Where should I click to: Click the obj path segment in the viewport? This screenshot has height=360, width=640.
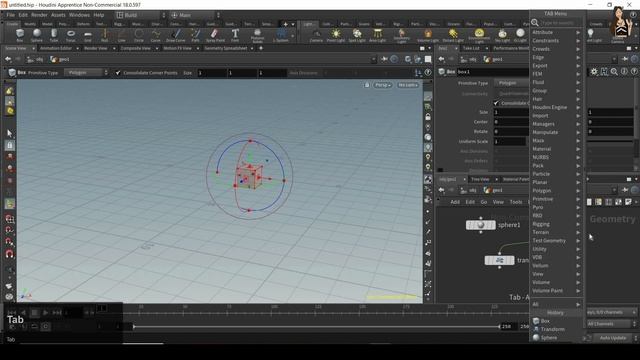pos(36,59)
